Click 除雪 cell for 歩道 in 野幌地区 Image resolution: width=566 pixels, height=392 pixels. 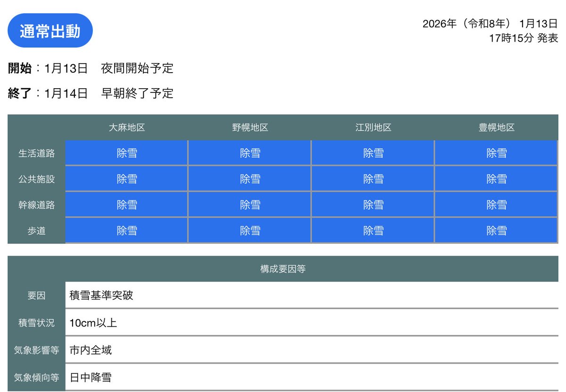250,231
